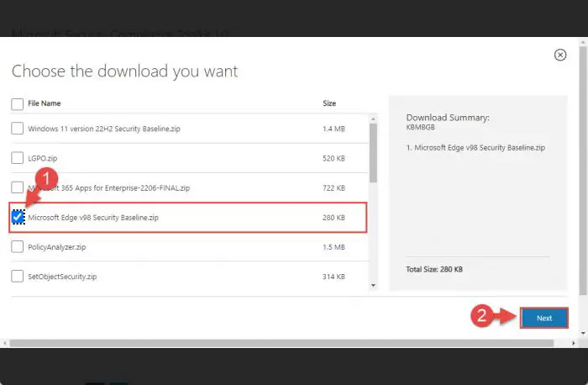This screenshot has width=588, height=385.
Task: Click the horizontal scrollbar at dialog bottom
Action: [x=281, y=343]
